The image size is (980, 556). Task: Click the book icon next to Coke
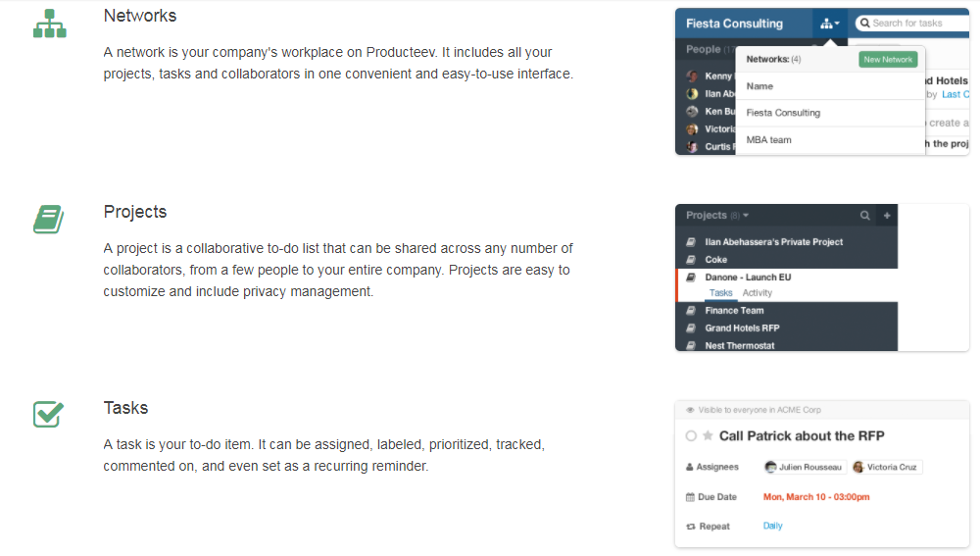point(691,260)
